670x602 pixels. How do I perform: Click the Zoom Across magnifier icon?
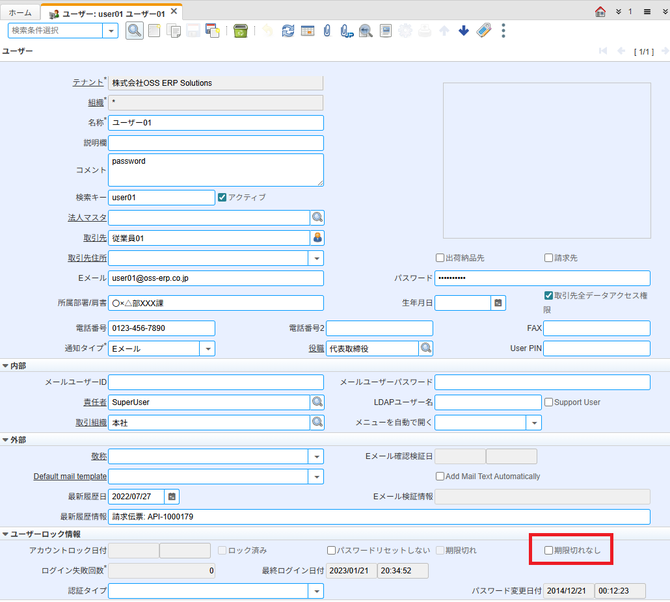[x=366, y=31]
